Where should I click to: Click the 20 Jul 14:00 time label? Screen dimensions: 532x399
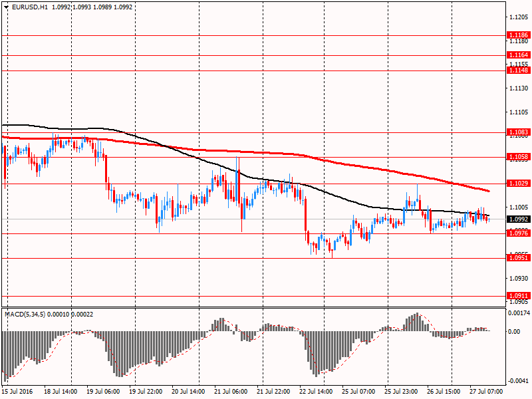(x=188, y=392)
